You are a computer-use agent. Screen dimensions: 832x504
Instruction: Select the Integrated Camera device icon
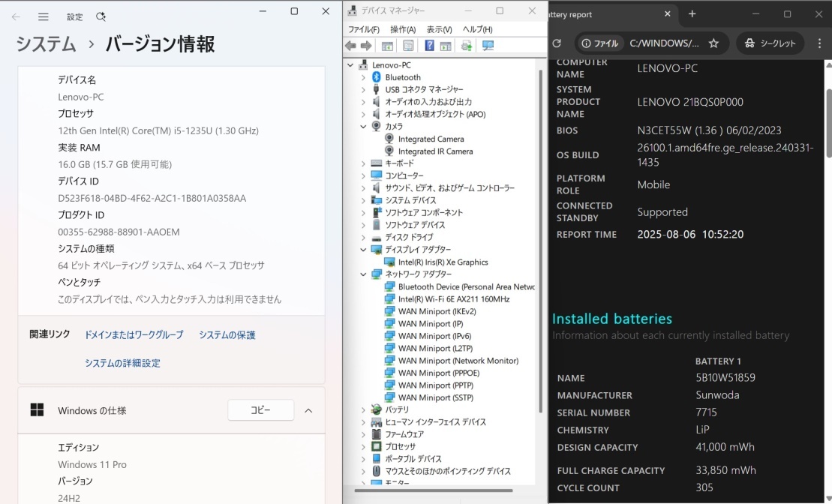click(x=389, y=139)
